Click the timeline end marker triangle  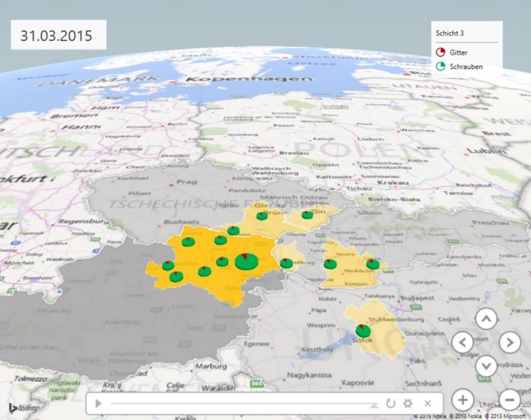coord(374,405)
